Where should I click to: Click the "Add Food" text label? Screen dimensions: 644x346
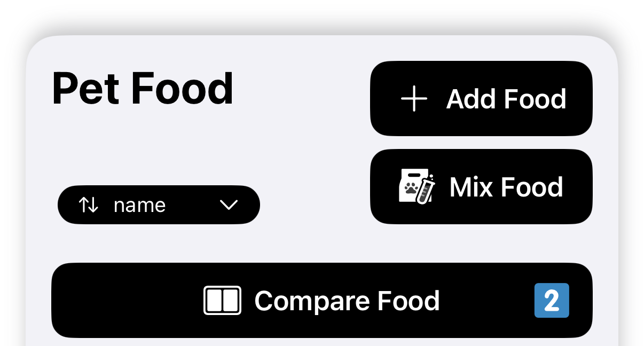point(506,99)
